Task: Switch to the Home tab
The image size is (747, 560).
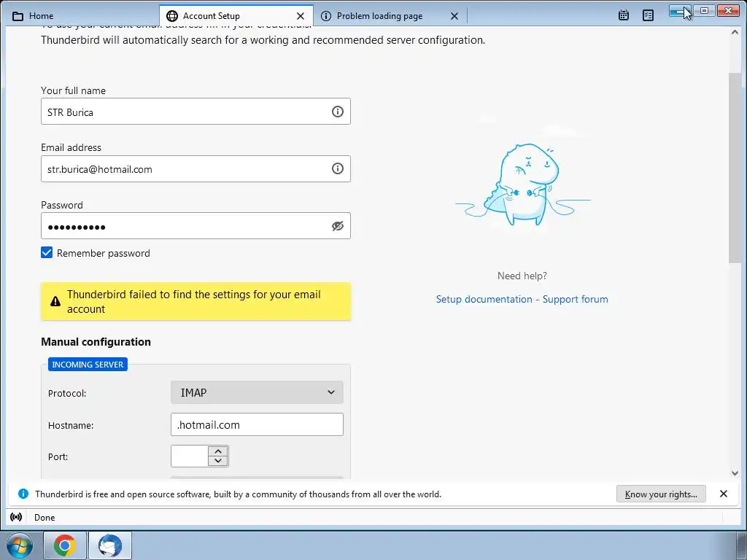Action: coord(81,16)
